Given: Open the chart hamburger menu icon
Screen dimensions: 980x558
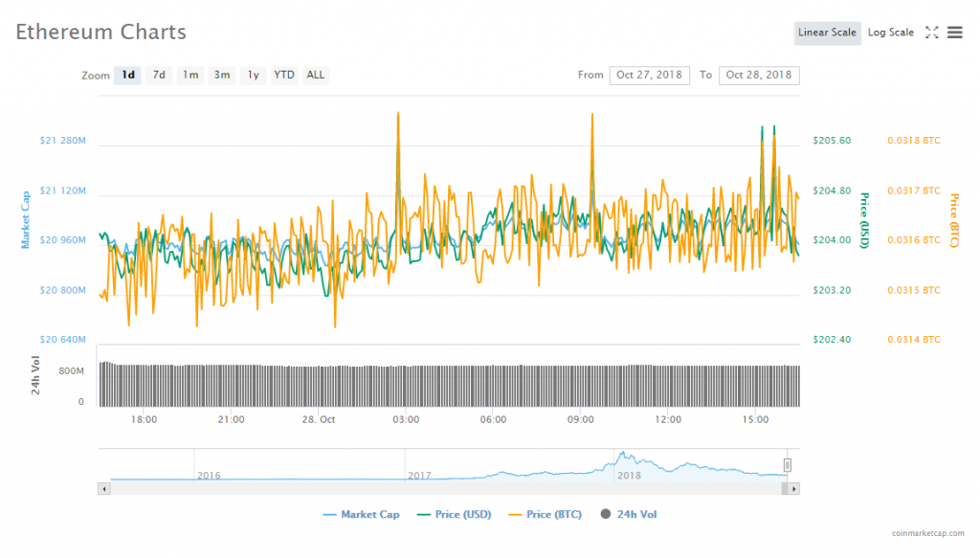Looking at the screenshot, I should [954, 33].
